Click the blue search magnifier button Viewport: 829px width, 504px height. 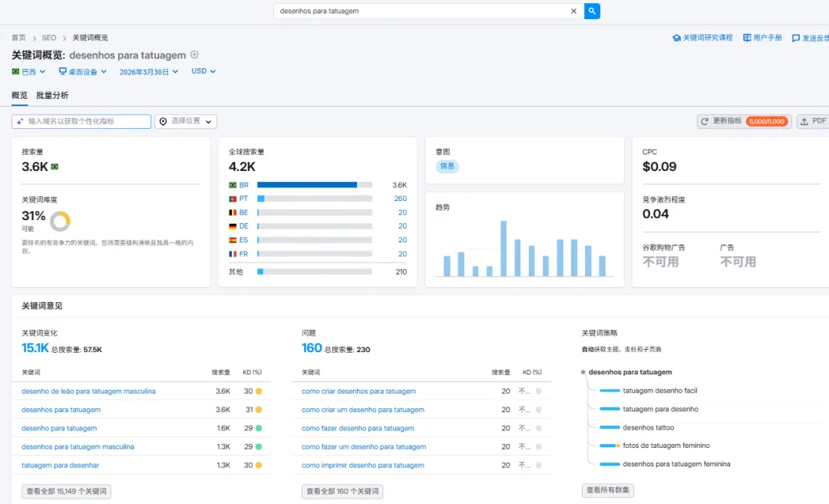point(592,11)
